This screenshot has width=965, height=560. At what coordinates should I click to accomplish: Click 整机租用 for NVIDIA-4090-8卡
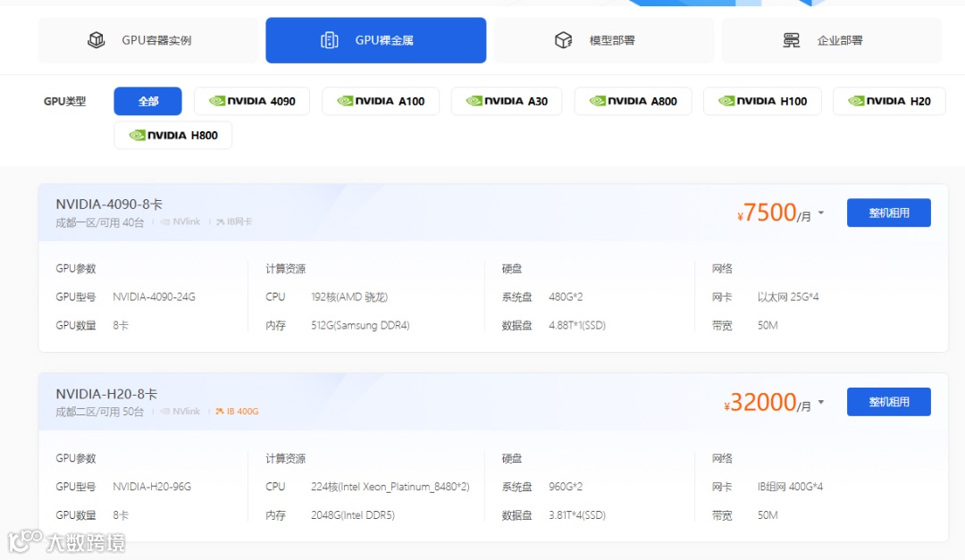(x=889, y=213)
